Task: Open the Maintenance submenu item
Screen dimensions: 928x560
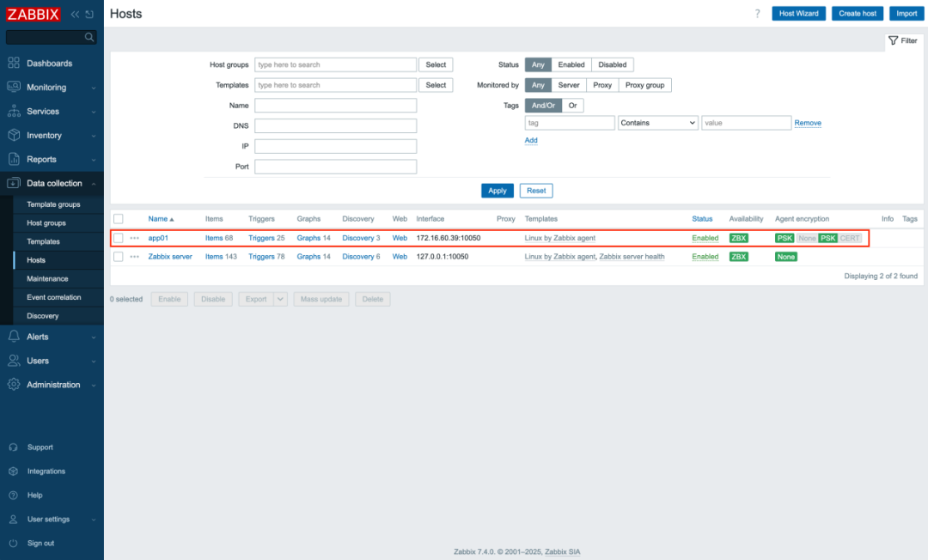Action: tap(47, 278)
